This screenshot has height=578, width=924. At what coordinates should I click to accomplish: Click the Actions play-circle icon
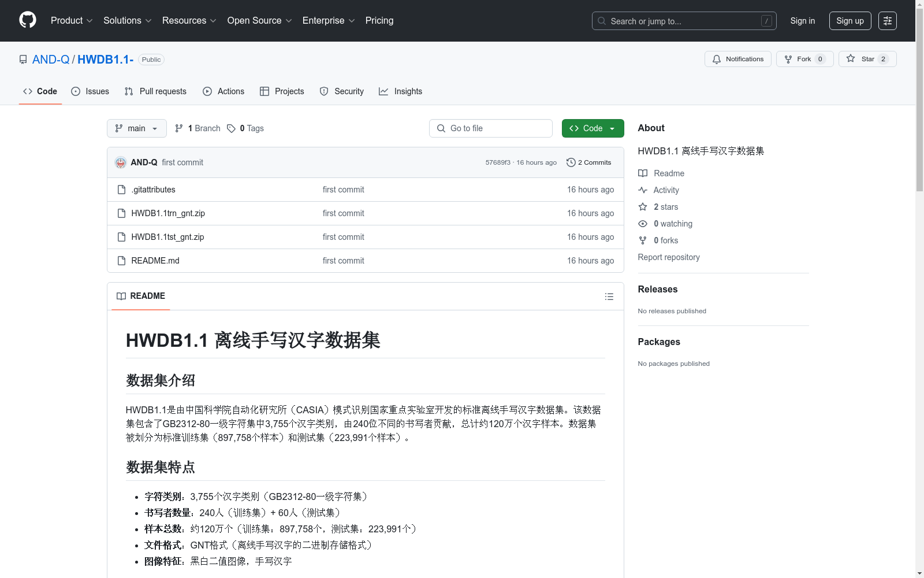[x=207, y=91]
